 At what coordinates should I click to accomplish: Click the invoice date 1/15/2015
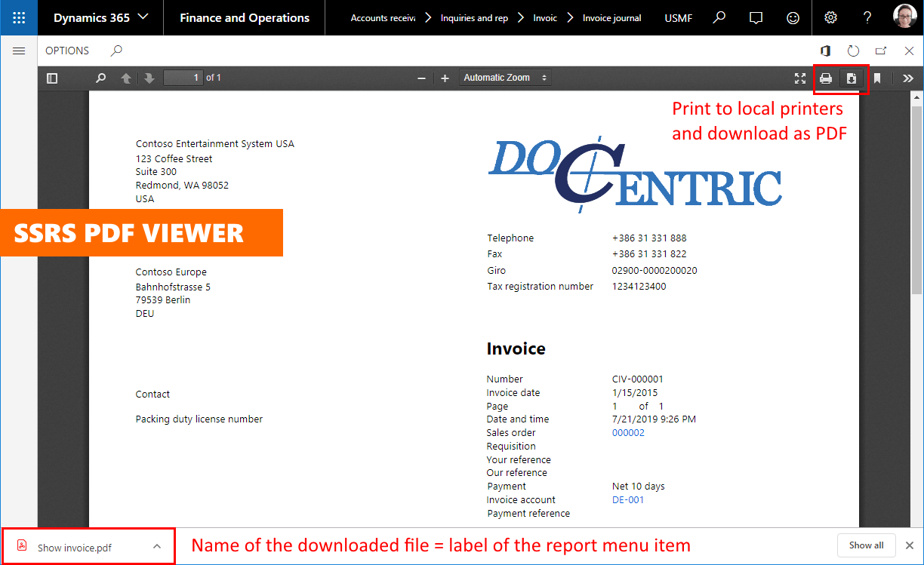pyautogui.click(x=635, y=393)
